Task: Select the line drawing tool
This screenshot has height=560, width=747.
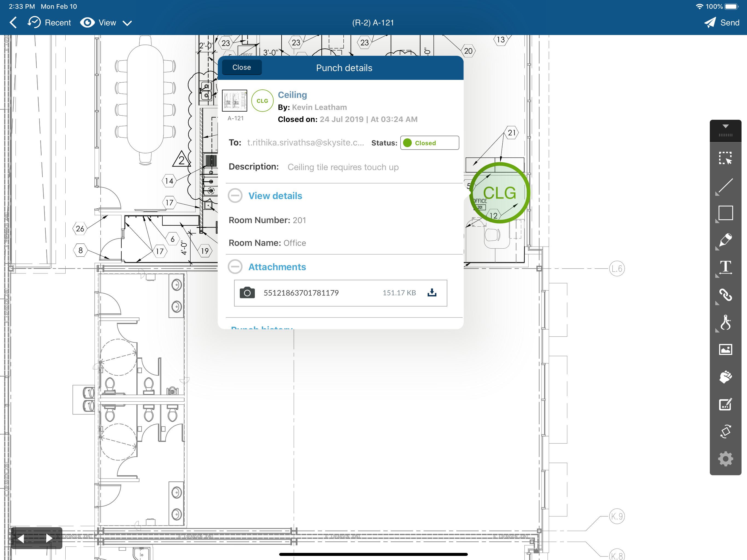Action: (x=725, y=186)
